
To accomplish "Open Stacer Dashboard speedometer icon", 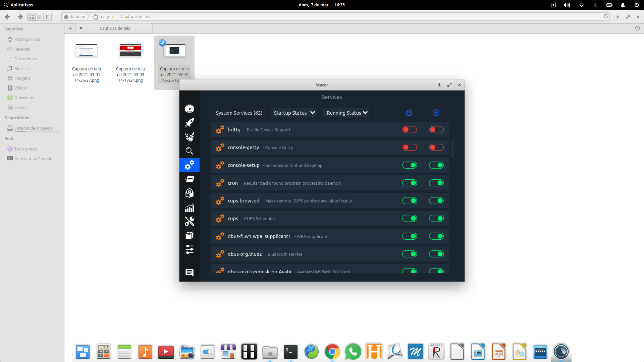I will click(190, 109).
